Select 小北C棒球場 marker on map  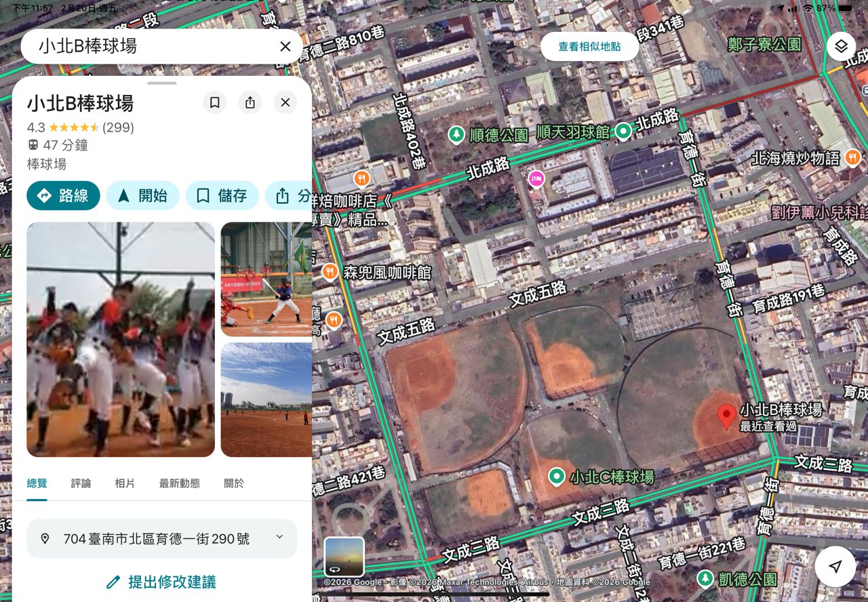pyautogui.click(x=557, y=477)
